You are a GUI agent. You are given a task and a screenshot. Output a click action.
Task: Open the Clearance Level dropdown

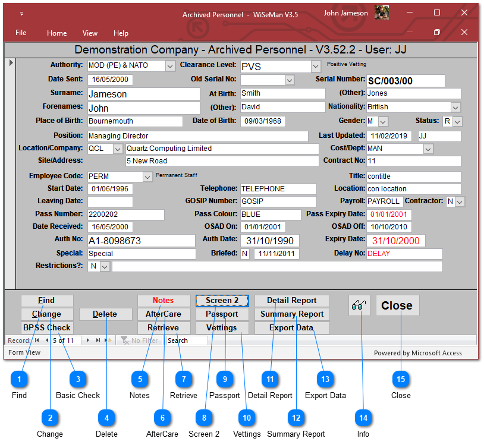pos(316,66)
